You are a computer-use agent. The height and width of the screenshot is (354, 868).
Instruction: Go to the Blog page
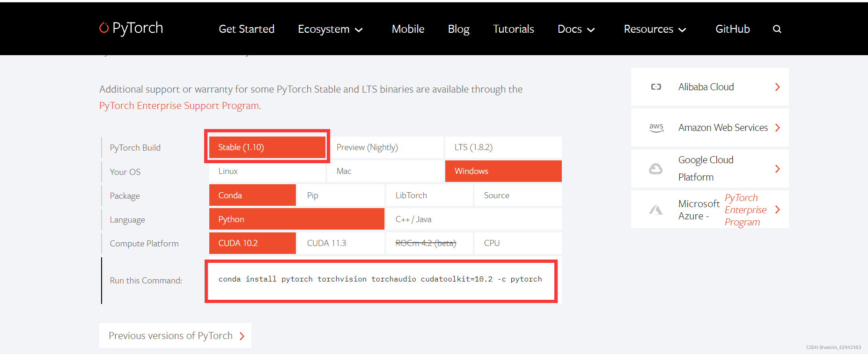click(459, 29)
